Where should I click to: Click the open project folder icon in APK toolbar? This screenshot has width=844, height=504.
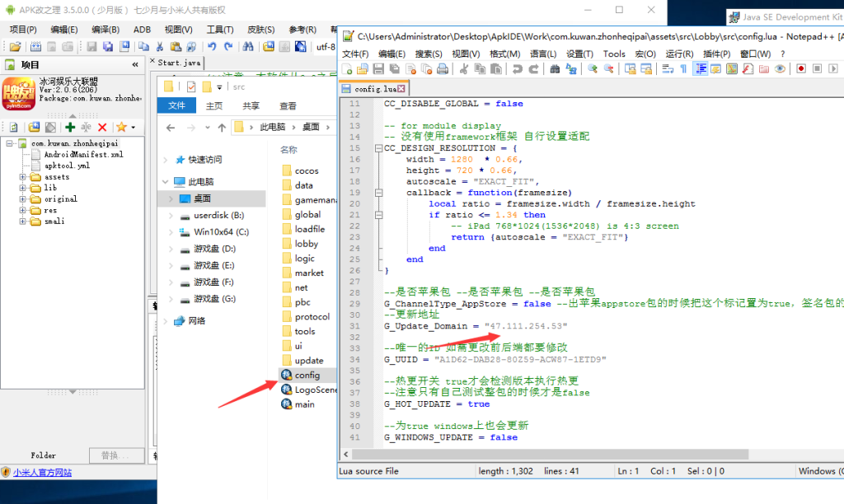15,47
